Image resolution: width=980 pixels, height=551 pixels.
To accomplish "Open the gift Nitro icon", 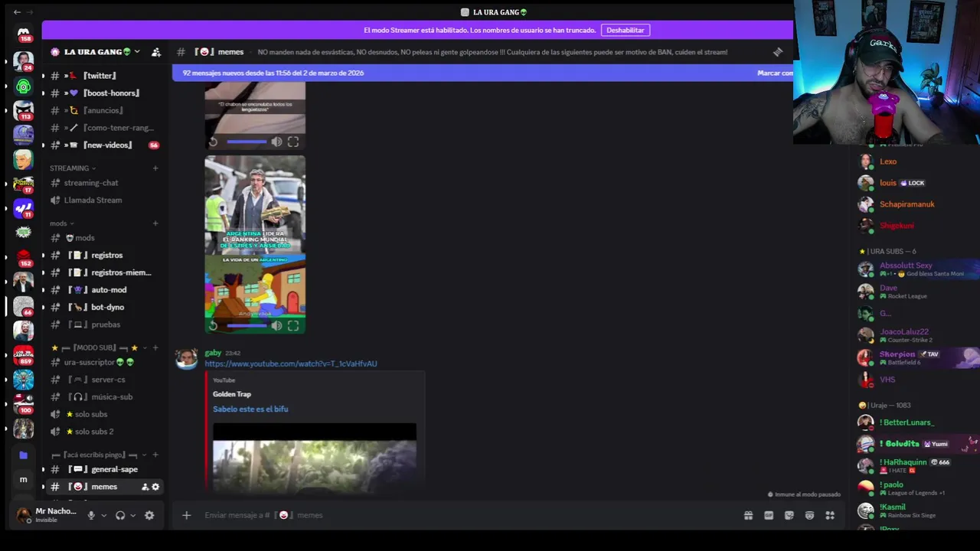I will click(748, 515).
